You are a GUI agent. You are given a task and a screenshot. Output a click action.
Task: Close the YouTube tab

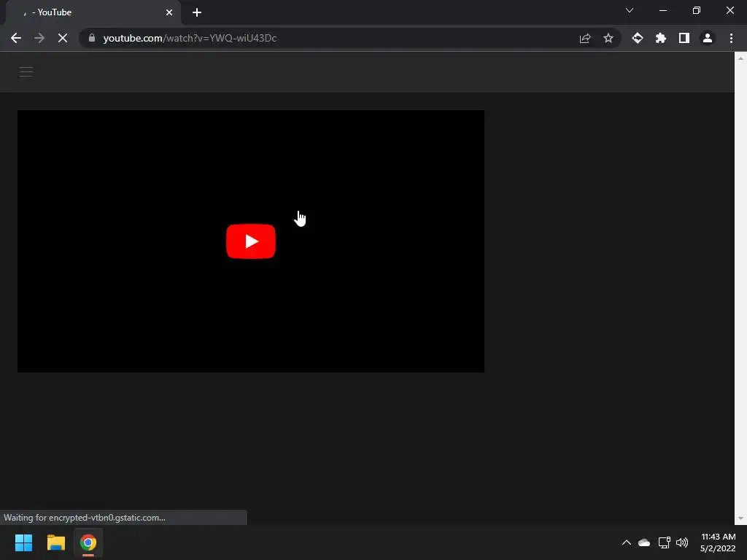click(x=169, y=12)
